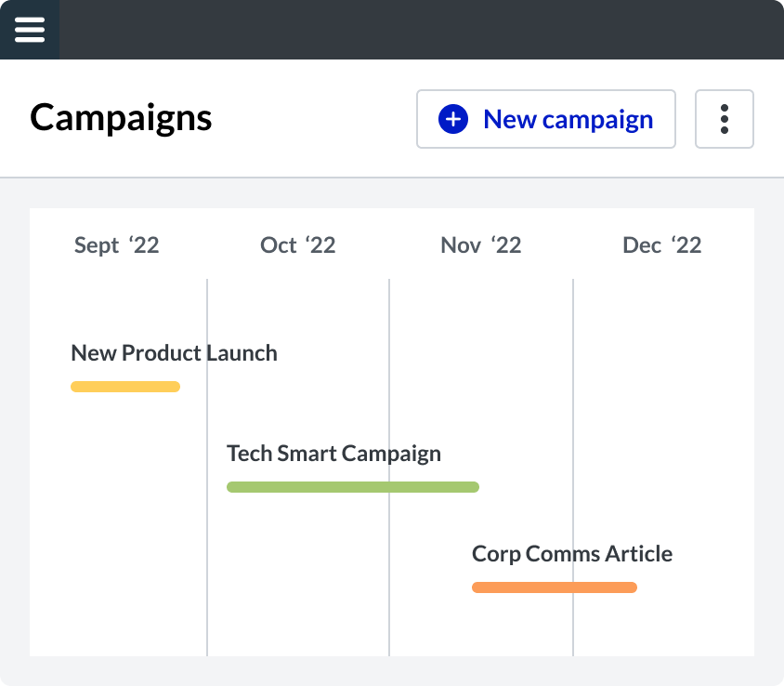Select the yellow New Product Launch bar
784x686 pixels.
point(125,387)
